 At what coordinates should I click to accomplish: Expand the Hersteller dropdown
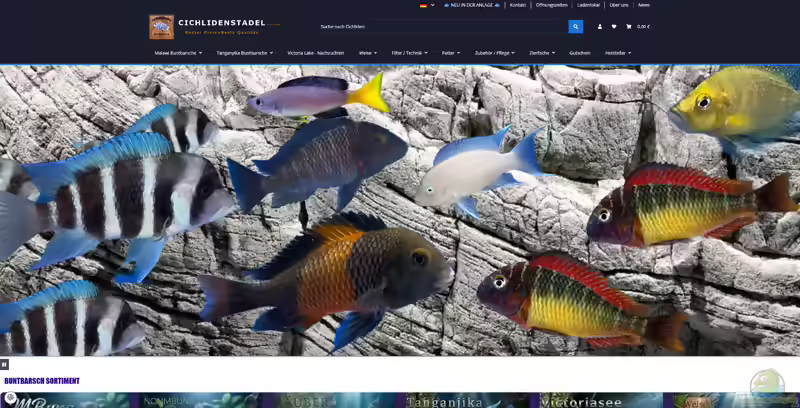[x=618, y=53]
